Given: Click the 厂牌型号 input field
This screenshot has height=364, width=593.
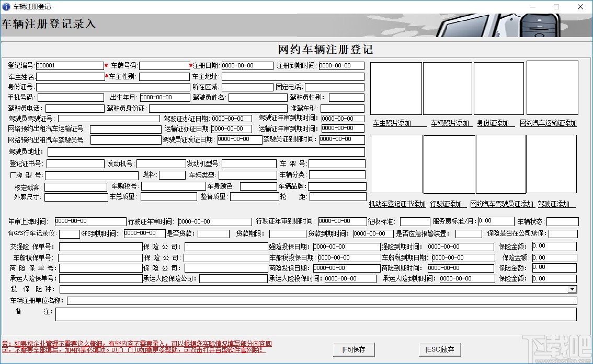Looking at the screenshot, I should 92,175.
